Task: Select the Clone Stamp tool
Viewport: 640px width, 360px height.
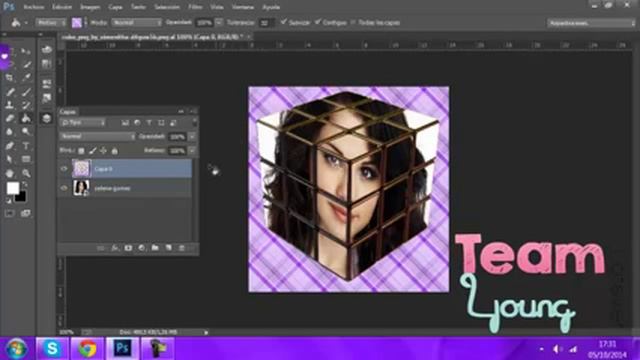Action: (10, 105)
